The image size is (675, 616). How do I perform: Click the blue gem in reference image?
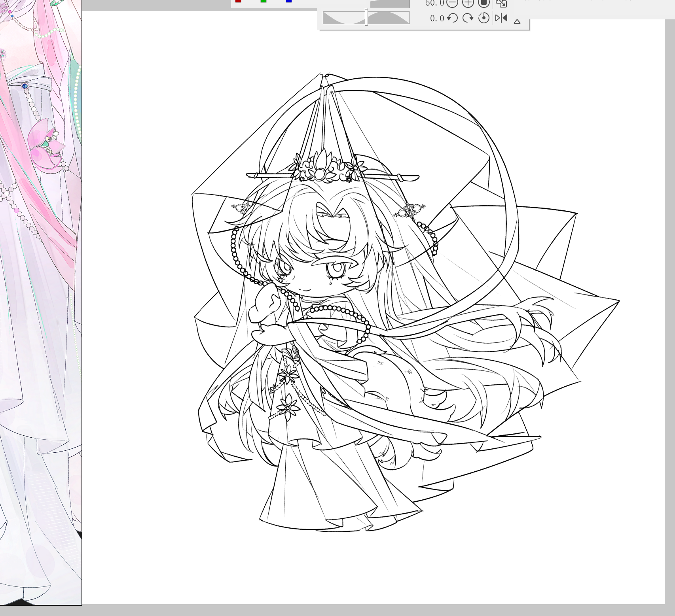pyautogui.click(x=25, y=86)
